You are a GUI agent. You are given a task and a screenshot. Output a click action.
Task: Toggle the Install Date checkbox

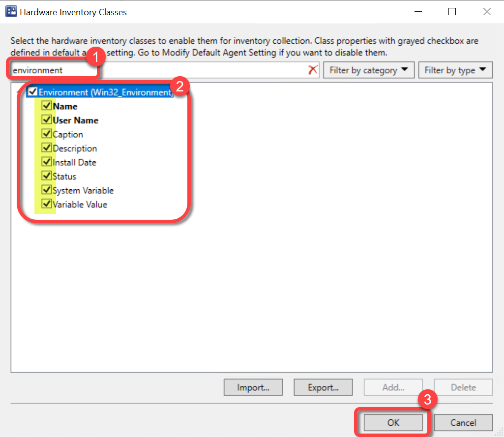(x=47, y=162)
